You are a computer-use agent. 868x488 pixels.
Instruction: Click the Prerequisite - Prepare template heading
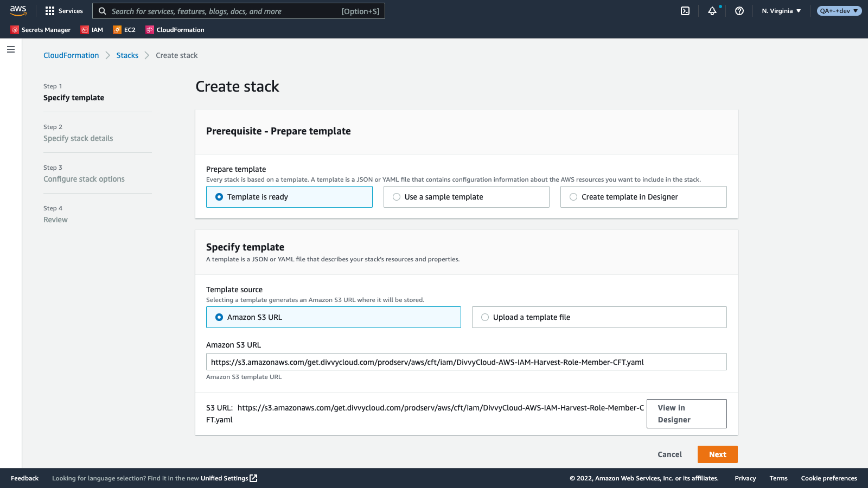click(278, 131)
